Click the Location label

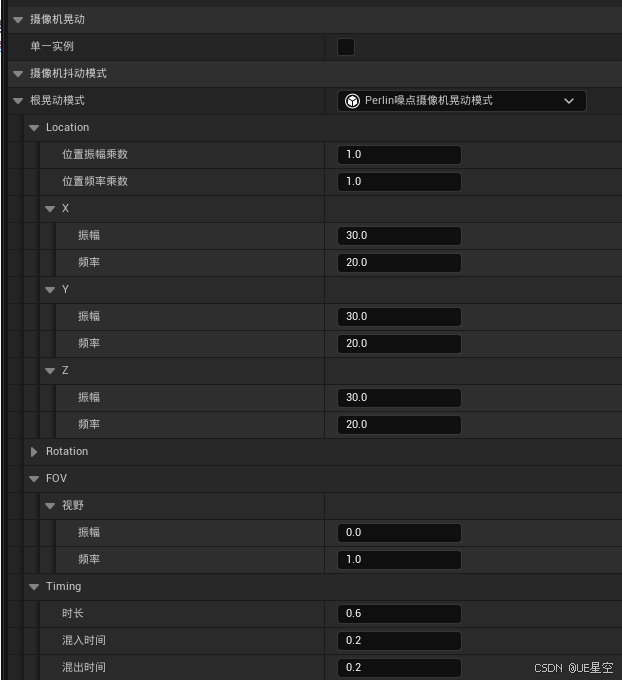(67, 127)
